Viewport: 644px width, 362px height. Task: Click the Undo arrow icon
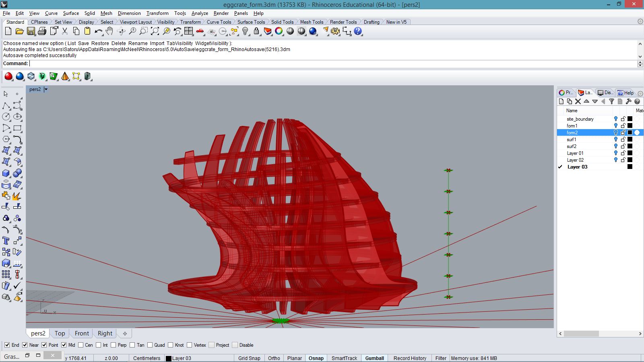point(98,31)
